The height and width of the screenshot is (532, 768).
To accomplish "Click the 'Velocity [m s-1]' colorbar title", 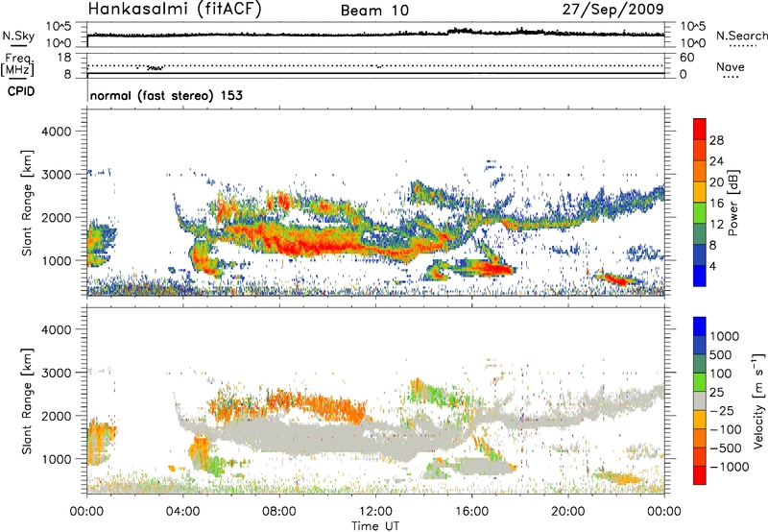I will click(x=758, y=400).
